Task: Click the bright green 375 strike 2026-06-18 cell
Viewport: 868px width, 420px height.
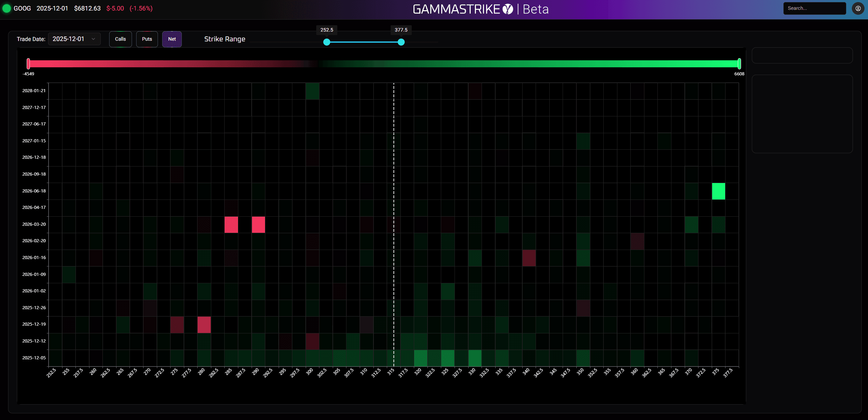Action: [x=718, y=191]
